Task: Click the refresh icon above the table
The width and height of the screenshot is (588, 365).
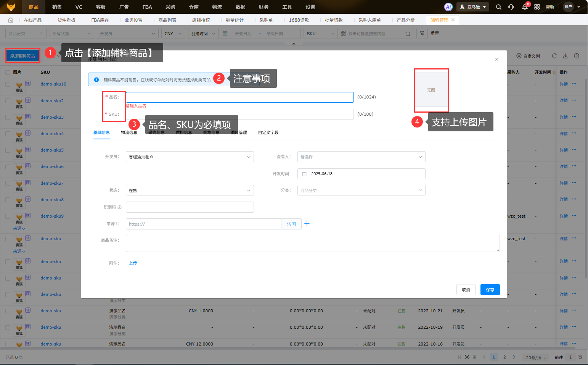Action: 554,56
